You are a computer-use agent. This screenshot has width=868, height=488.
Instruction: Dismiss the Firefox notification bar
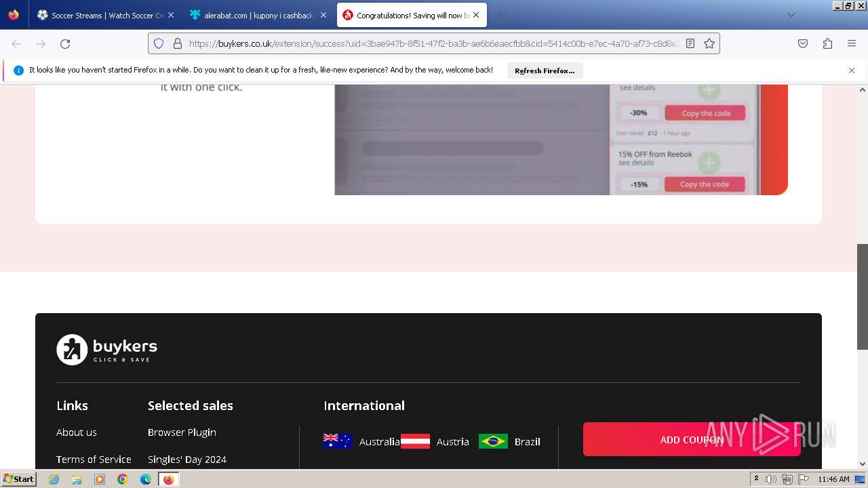(x=852, y=70)
